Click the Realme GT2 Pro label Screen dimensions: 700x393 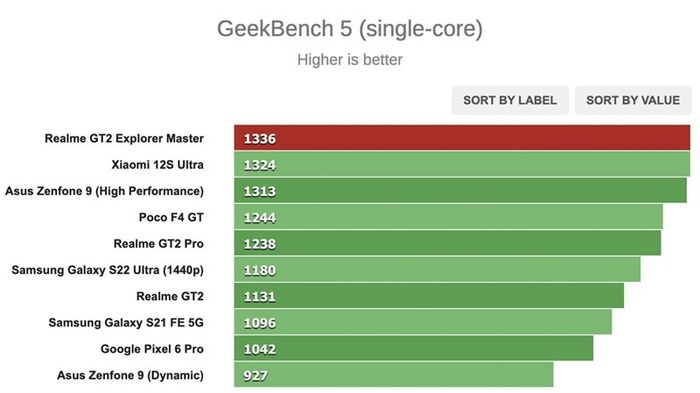click(158, 244)
